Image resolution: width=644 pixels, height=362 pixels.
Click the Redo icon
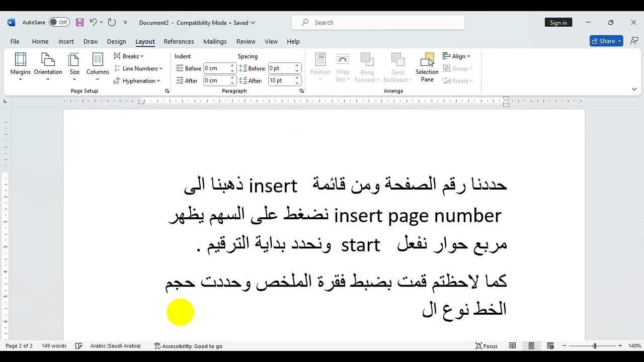pyautogui.click(x=112, y=23)
